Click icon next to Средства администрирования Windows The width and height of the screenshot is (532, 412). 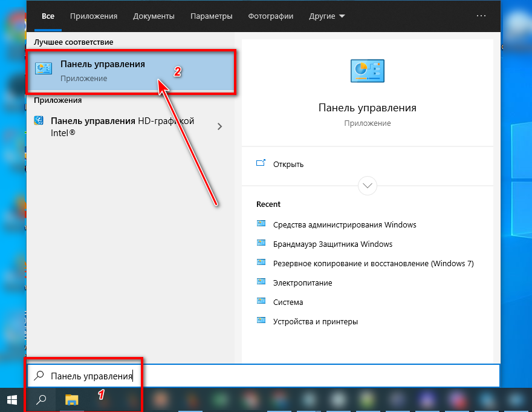261,223
